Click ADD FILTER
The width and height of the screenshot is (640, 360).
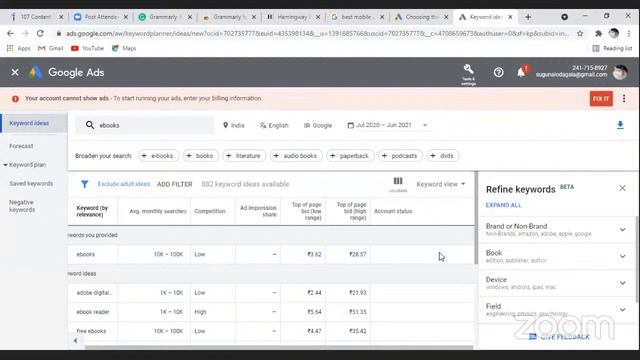click(175, 184)
